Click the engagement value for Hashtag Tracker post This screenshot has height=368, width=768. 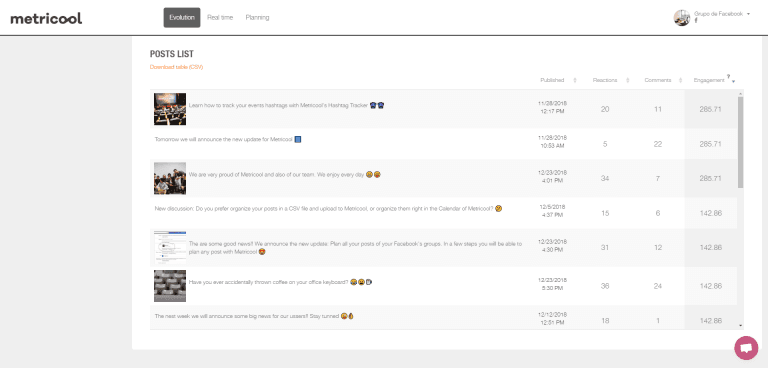point(711,109)
